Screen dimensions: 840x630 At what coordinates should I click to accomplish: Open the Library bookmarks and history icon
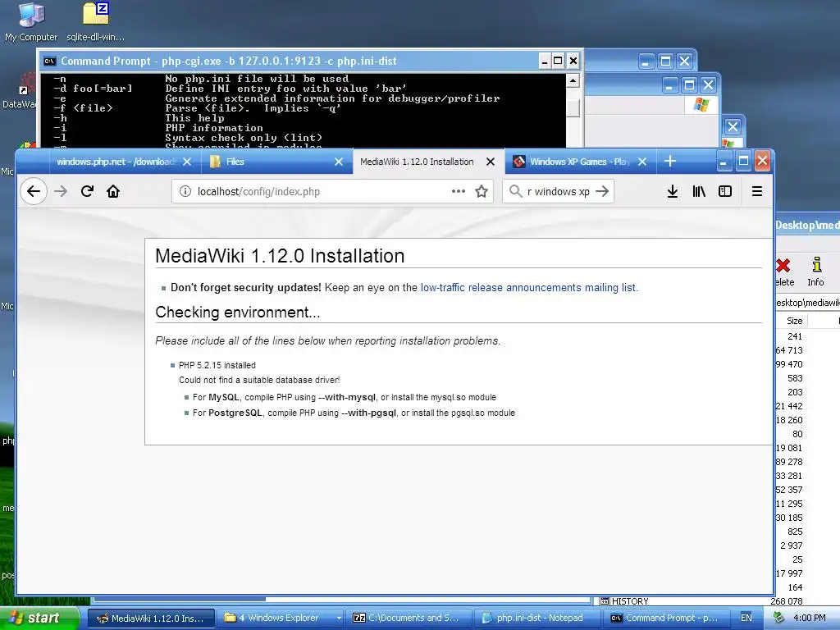point(699,191)
